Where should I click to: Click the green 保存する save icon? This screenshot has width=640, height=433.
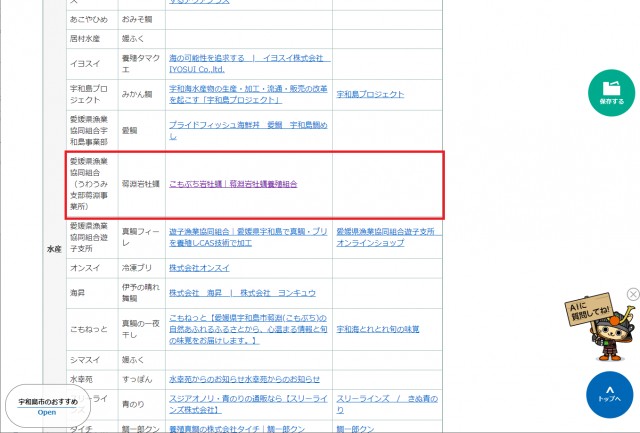coord(611,93)
